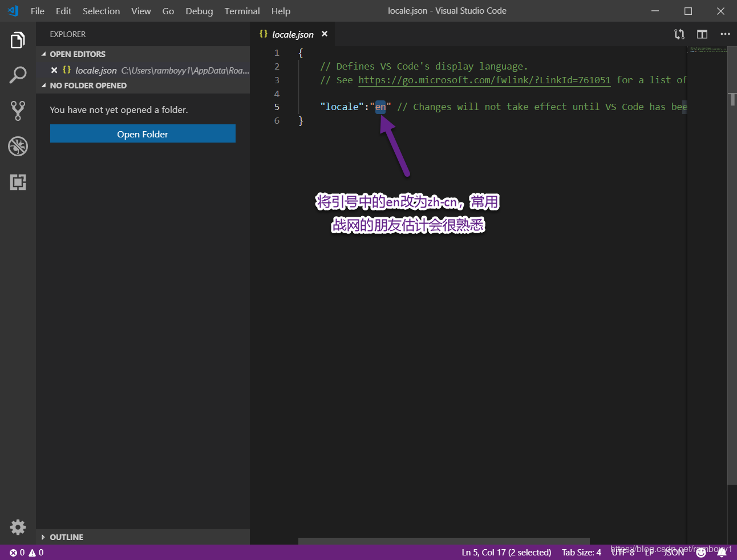Select the locale.json editor tab

(293, 34)
